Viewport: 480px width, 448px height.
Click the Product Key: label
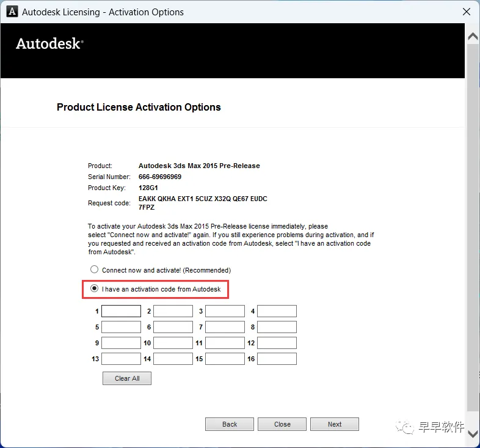pyautogui.click(x=107, y=188)
